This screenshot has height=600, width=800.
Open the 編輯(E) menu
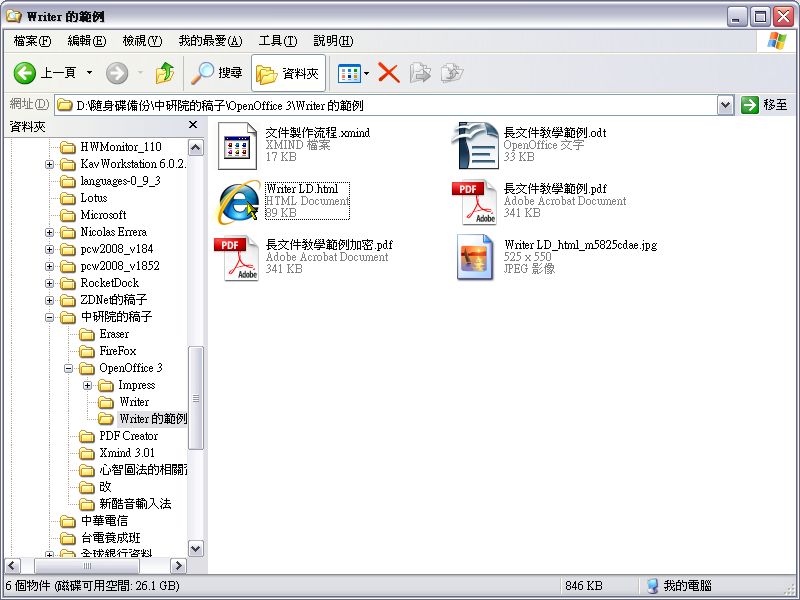(x=87, y=41)
